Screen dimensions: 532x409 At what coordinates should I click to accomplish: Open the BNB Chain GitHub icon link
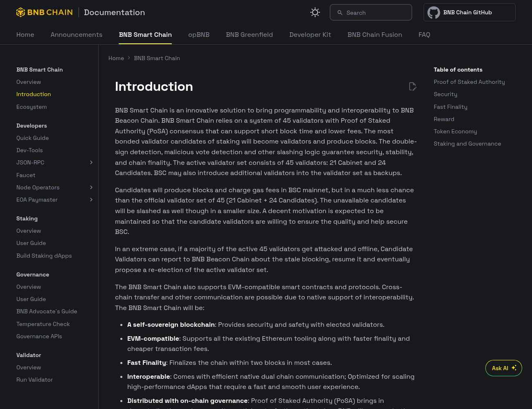(x=434, y=13)
